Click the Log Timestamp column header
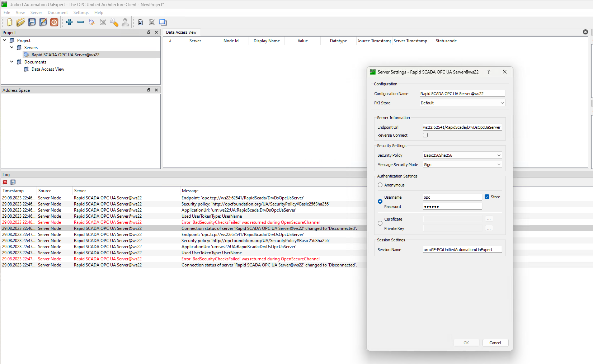Screen dimensions: 593x364 click(19, 191)
